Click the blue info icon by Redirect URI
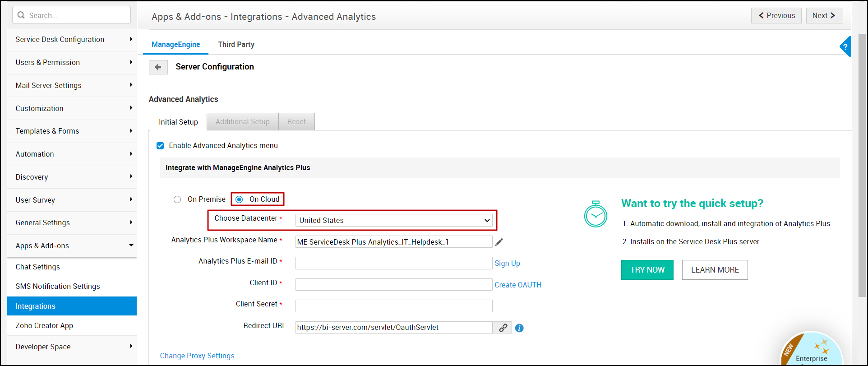The image size is (868, 366). [519, 328]
